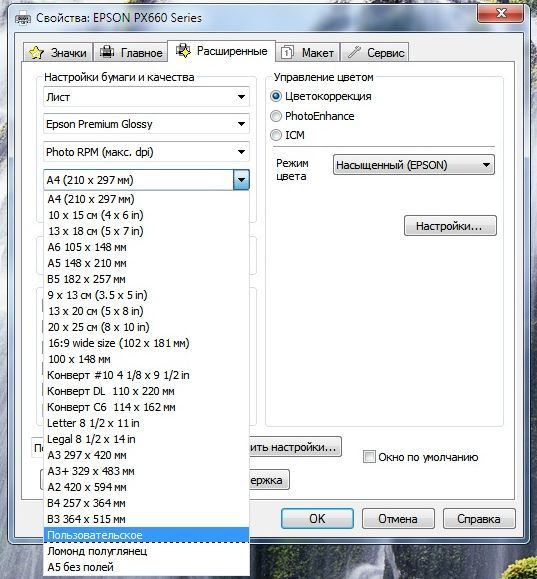Switch to the Сервис tab
Image resolution: width=537 pixels, height=579 pixels.
(374, 52)
